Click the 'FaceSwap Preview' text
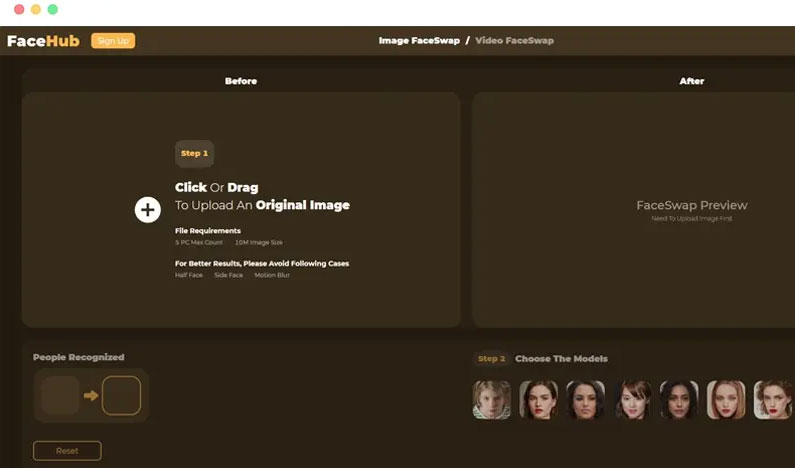Image resolution: width=795 pixels, height=468 pixels. pyautogui.click(x=692, y=205)
